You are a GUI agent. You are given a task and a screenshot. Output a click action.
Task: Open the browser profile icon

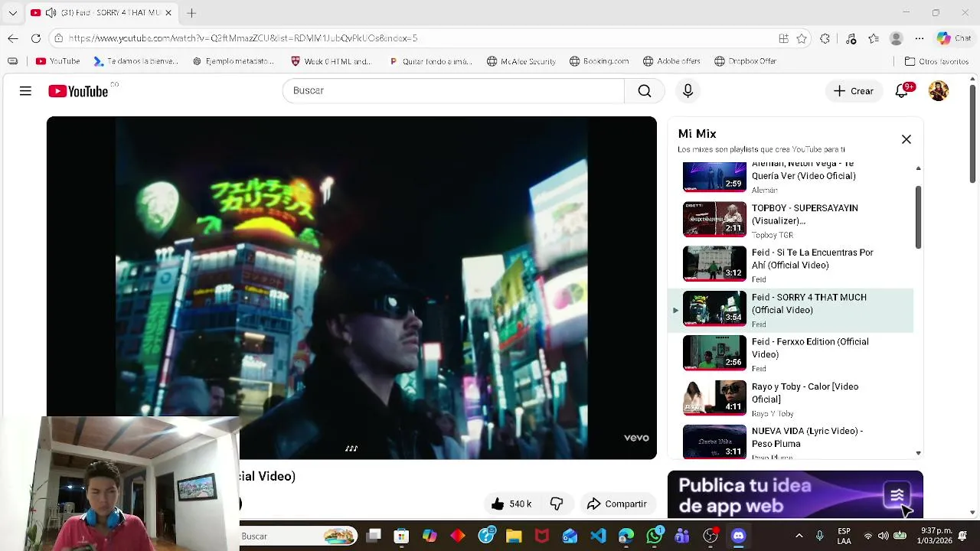pos(897,38)
